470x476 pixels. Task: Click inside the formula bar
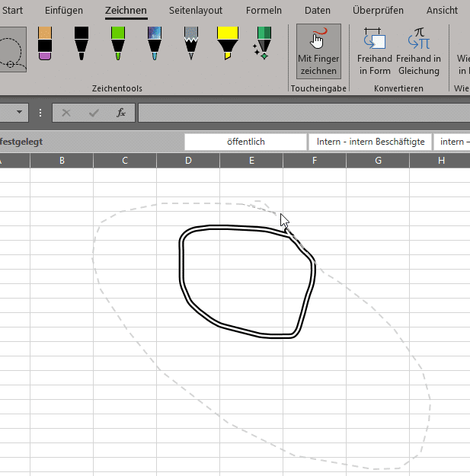point(305,113)
